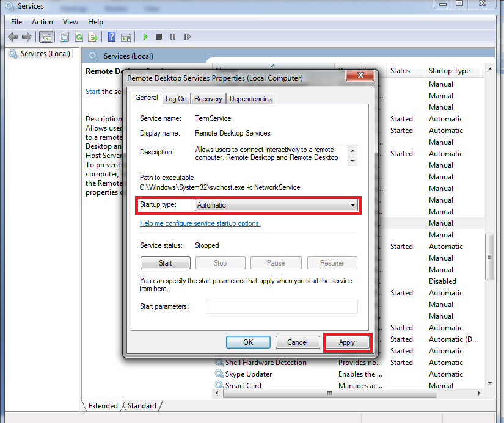Sort by the Startup Type column header
The image size is (504, 423).
453,71
